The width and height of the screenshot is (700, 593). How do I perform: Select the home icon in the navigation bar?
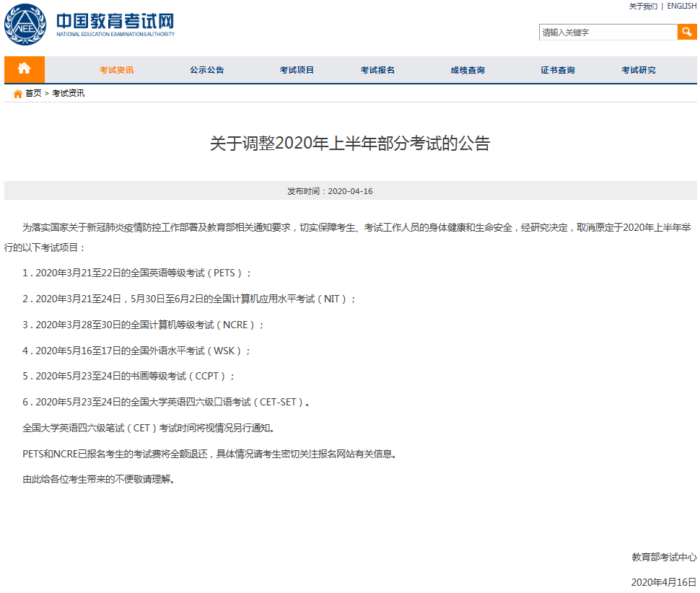25,69
